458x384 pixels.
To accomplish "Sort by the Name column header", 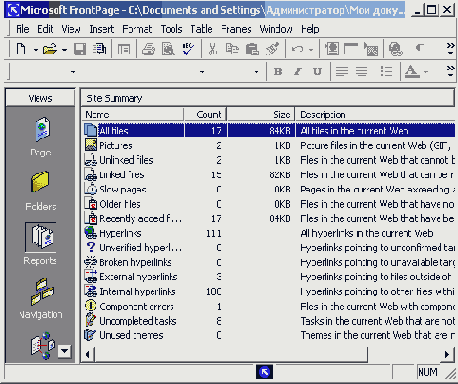I will (x=132, y=114).
